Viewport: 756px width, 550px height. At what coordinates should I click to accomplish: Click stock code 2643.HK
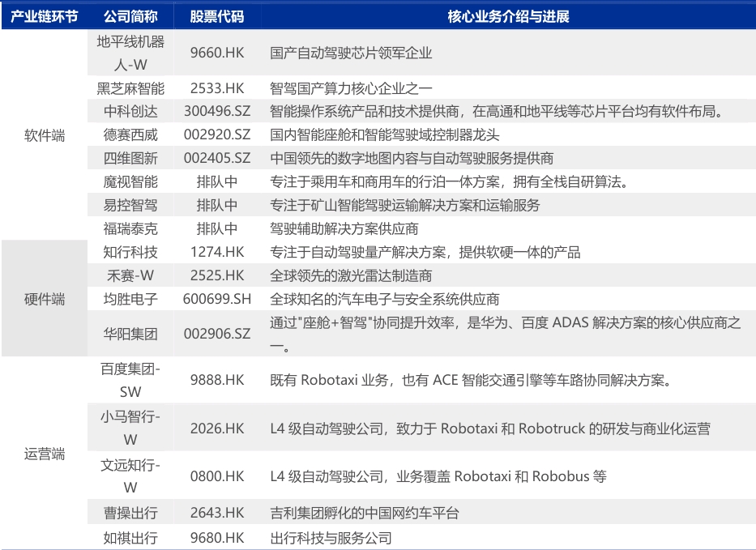click(217, 513)
